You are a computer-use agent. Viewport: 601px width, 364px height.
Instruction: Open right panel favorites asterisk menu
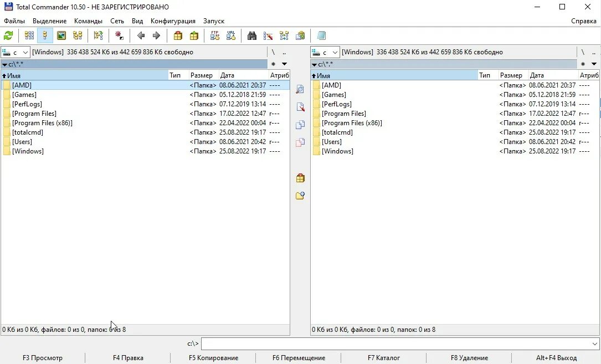(583, 64)
